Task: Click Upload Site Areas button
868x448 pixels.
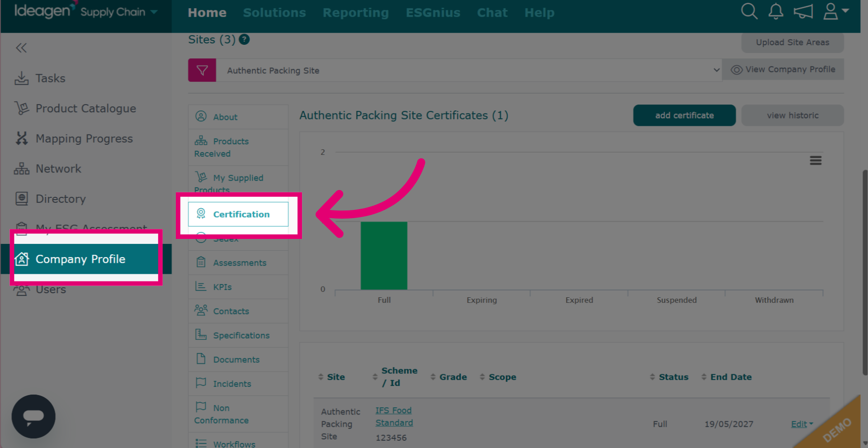Action: pyautogui.click(x=793, y=42)
